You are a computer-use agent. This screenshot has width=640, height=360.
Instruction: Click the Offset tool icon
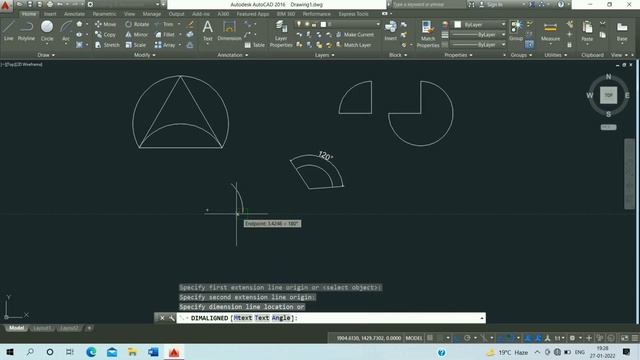pyautogui.click(x=190, y=45)
